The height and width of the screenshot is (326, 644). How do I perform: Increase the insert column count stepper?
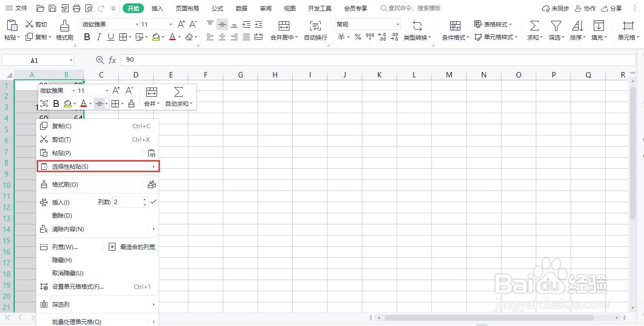144,199
